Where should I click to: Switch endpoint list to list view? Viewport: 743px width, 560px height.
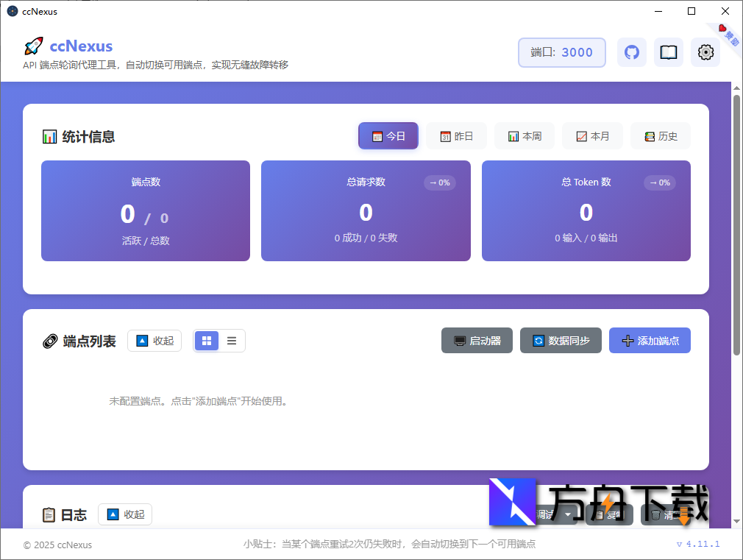click(231, 340)
